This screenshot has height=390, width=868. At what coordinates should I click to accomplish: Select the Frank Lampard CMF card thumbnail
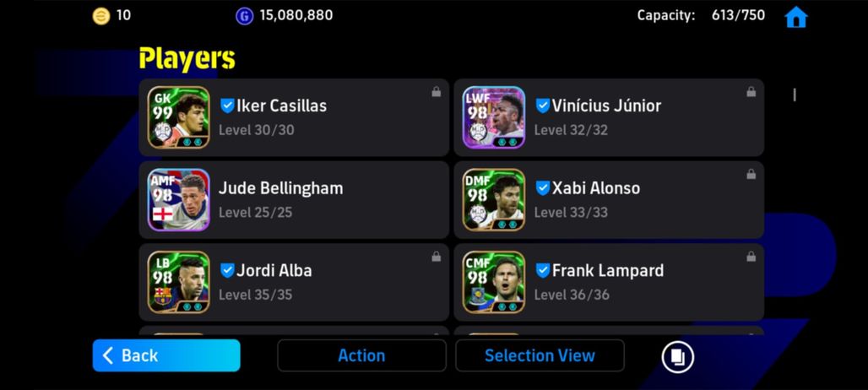click(494, 282)
